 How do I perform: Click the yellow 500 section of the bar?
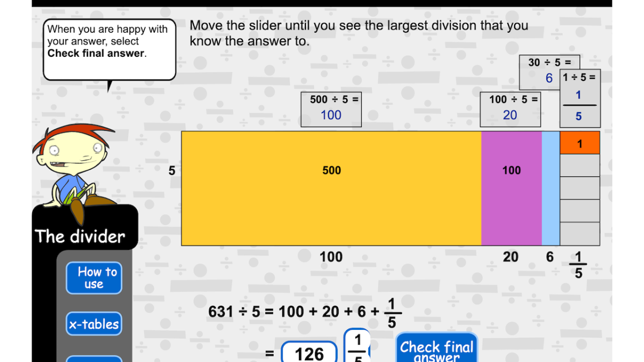(x=331, y=188)
